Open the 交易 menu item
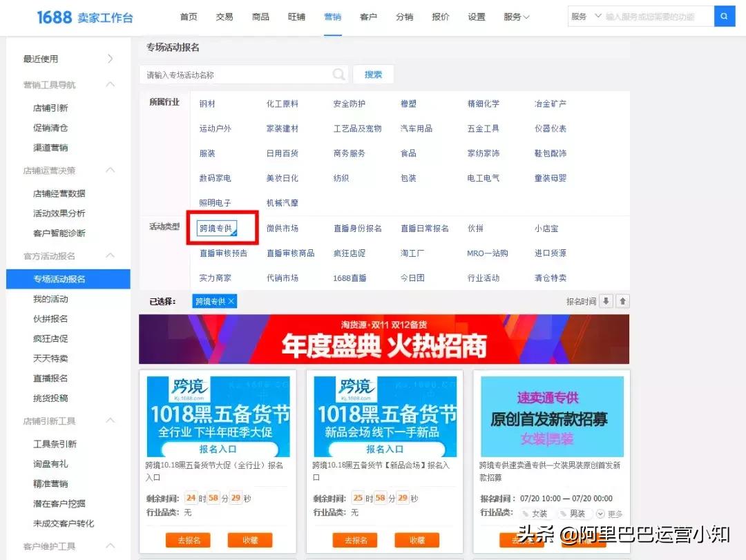Image resolution: width=746 pixels, height=560 pixels. pos(224,17)
